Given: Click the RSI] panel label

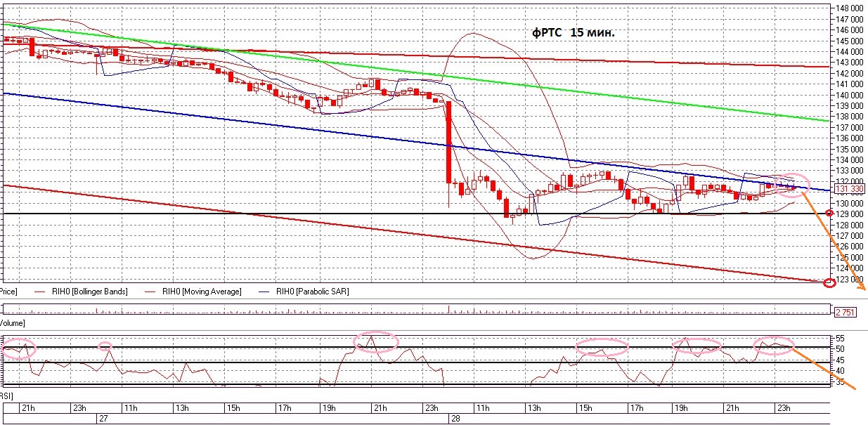Looking at the screenshot, I should tap(7, 395).
